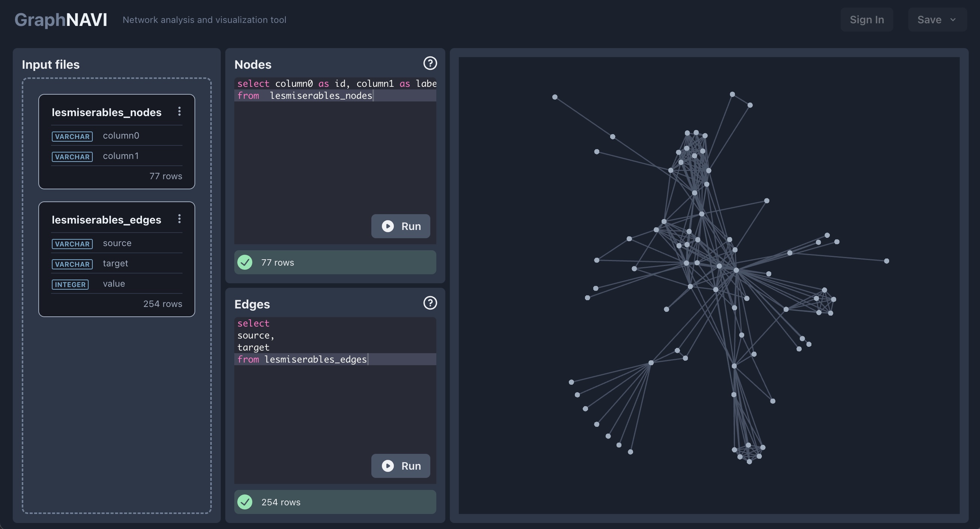Open the kebab menu on lesmiserables_nodes
The image size is (980, 529).
pyautogui.click(x=179, y=112)
